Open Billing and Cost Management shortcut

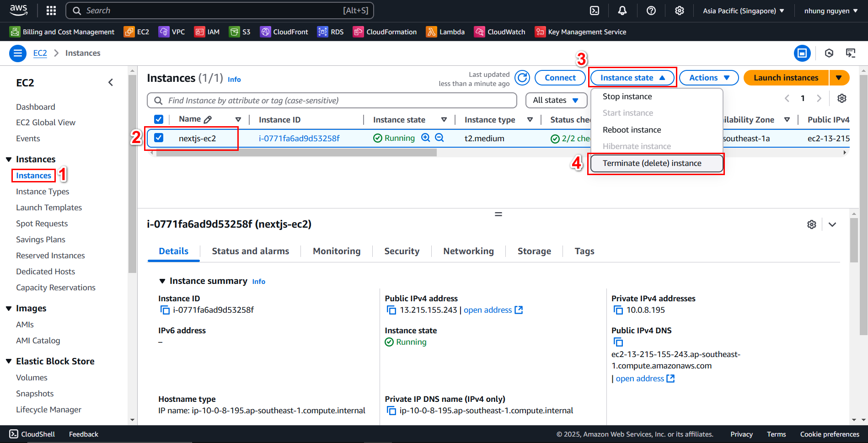pos(62,32)
